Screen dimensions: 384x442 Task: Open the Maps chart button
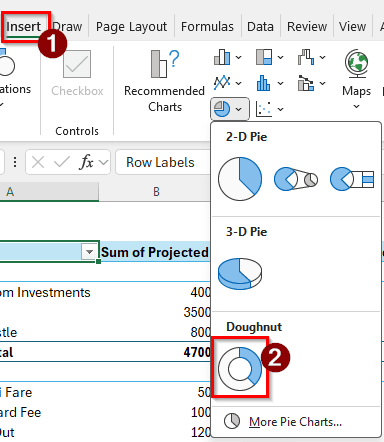357,73
